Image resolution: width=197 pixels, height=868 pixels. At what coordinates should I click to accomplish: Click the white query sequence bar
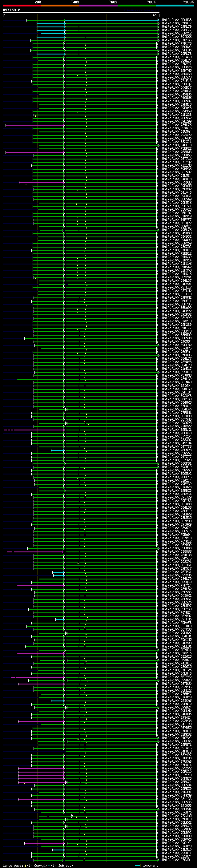tap(81, 13)
